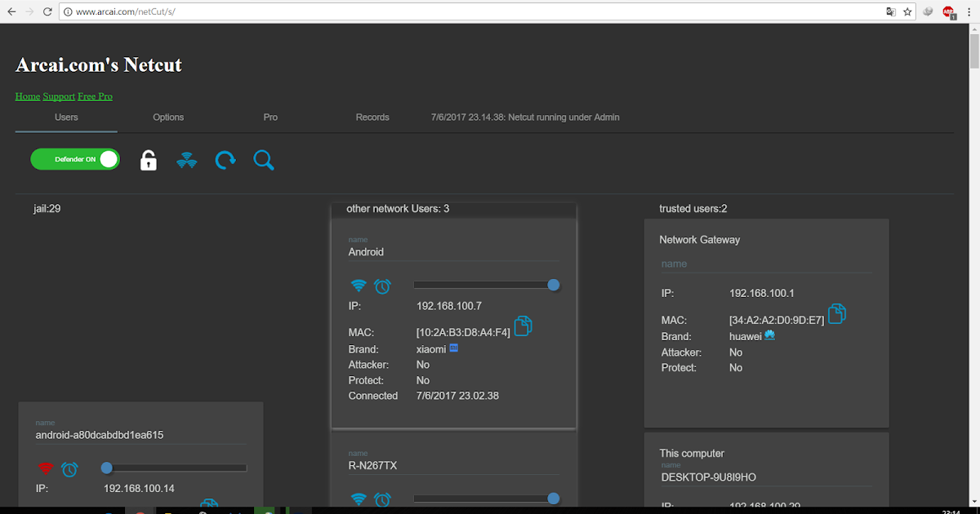This screenshot has width=980, height=514.
Task: Click speed slider handle on Android card
Action: (554, 285)
